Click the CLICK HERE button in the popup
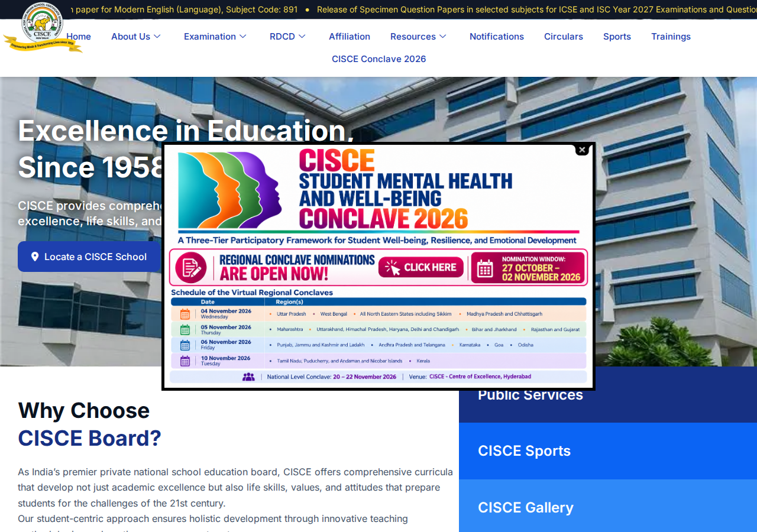Image resolution: width=757 pixels, height=532 pixels. point(421,267)
